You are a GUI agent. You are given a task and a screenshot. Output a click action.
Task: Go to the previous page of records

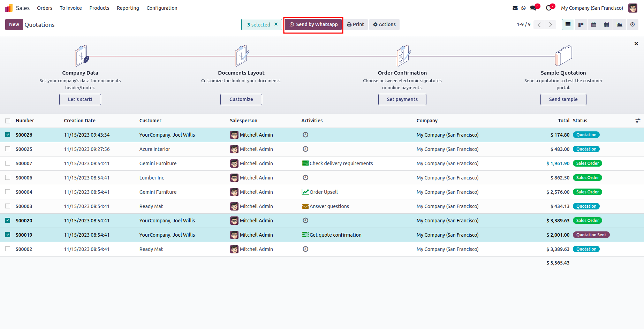coord(539,24)
